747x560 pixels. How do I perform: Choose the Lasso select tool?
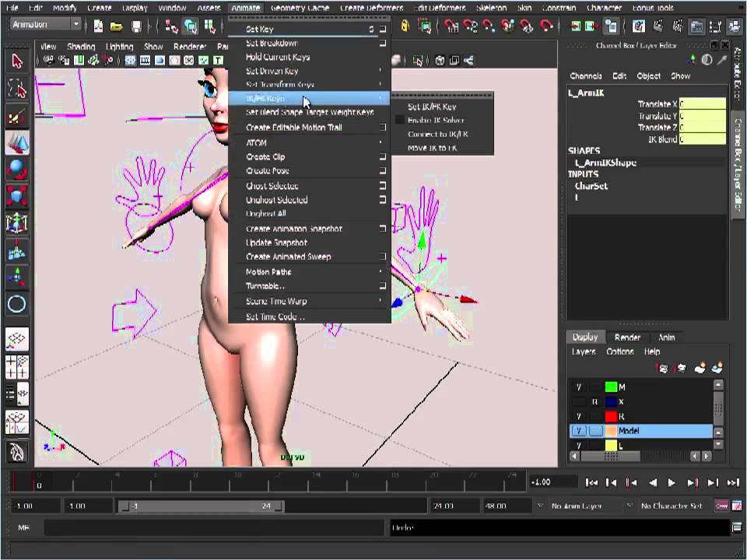[x=17, y=88]
